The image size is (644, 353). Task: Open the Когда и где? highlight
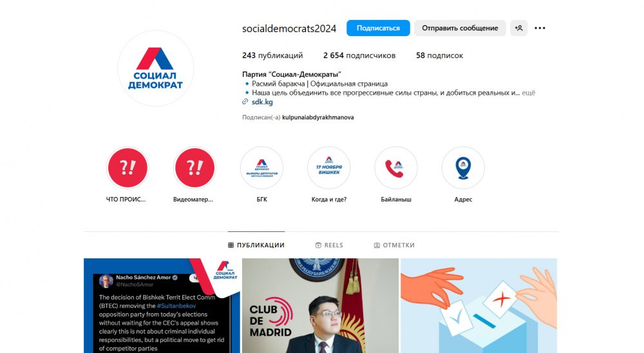point(328,167)
